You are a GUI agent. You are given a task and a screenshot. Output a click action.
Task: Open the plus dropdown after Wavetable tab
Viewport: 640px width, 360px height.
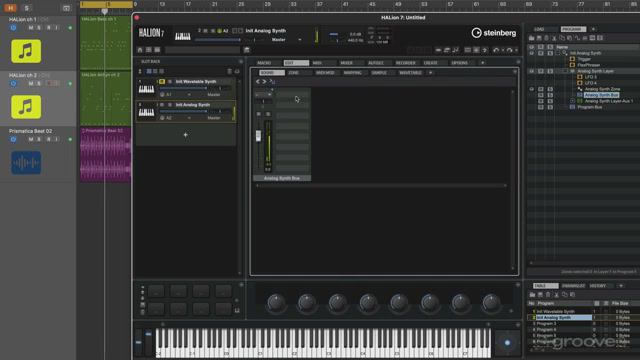pos(430,73)
